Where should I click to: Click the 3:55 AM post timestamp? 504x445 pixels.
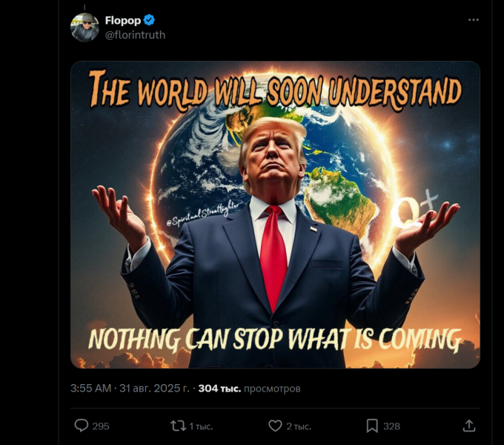point(90,389)
